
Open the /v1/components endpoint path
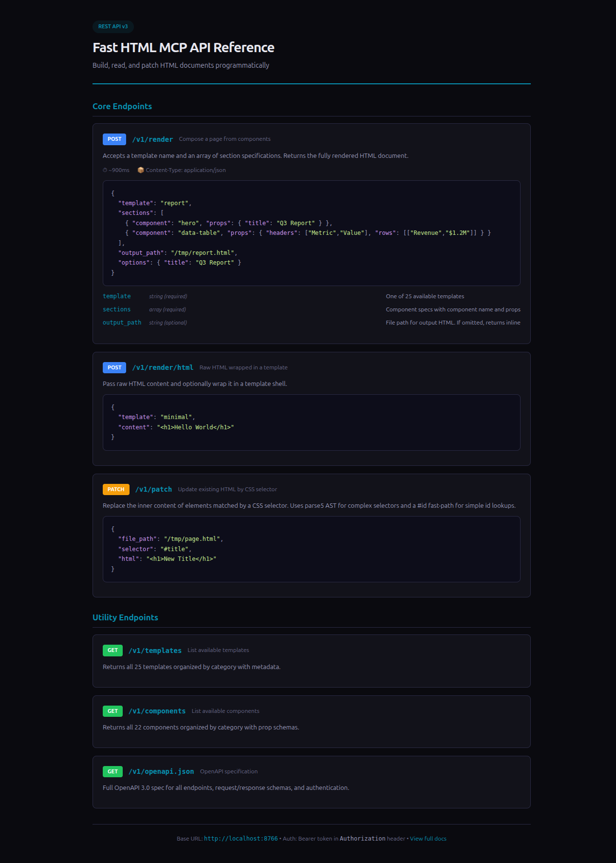[x=157, y=711]
